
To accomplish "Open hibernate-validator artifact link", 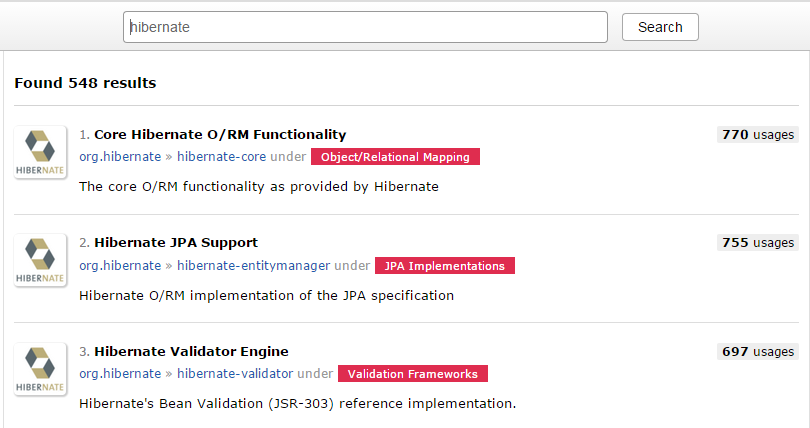I will (x=235, y=373).
